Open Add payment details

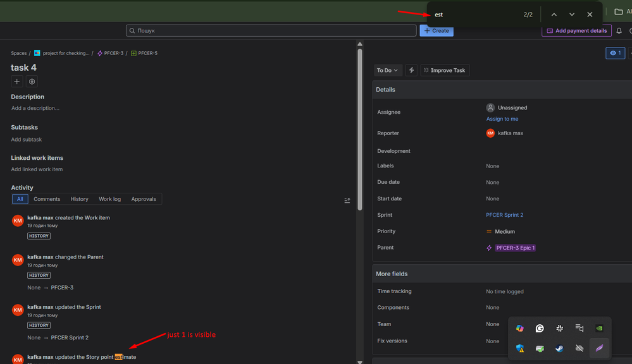point(576,30)
